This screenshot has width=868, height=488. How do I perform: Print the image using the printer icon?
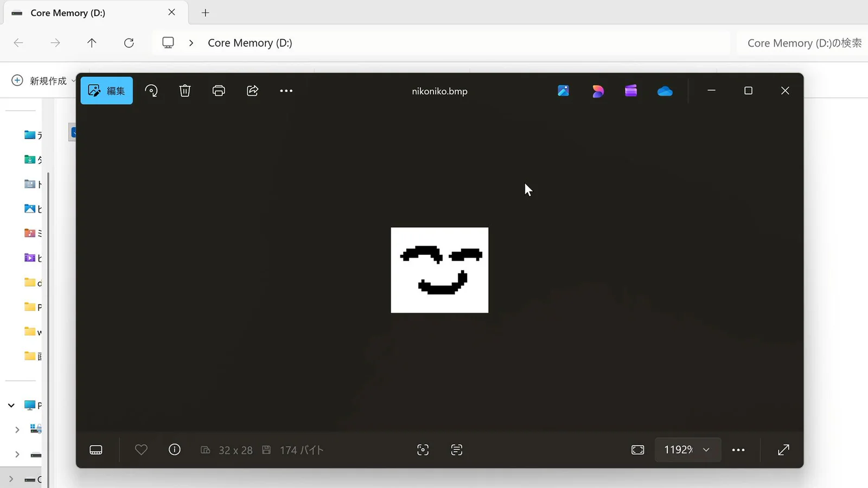[x=219, y=91]
